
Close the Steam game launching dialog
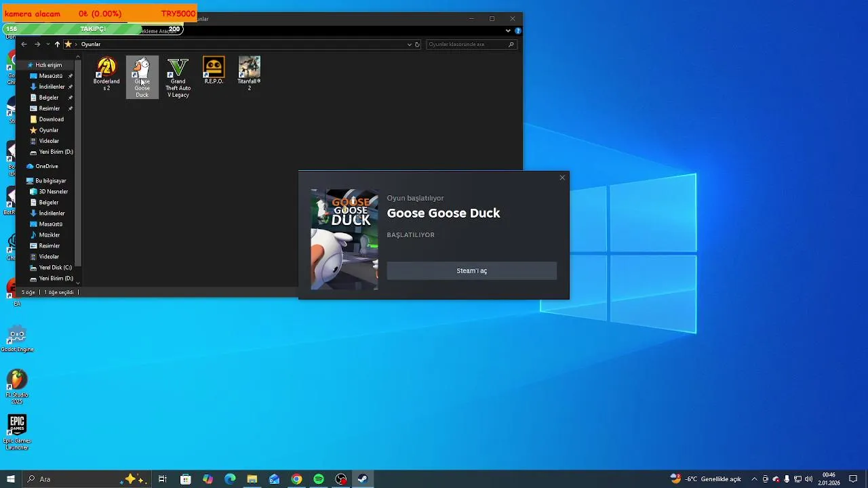pyautogui.click(x=562, y=178)
